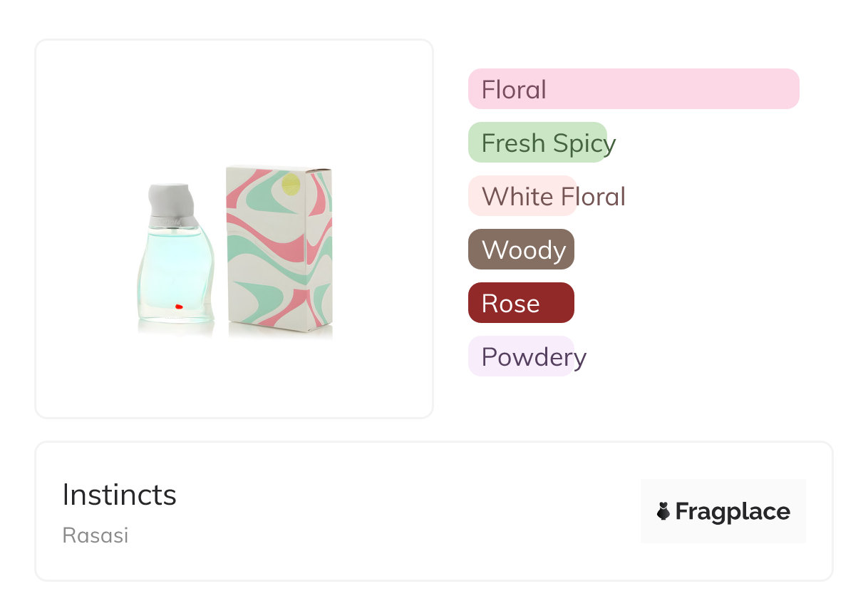Click the gray perfume bottle cap
868x616 pixels.
point(171,199)
